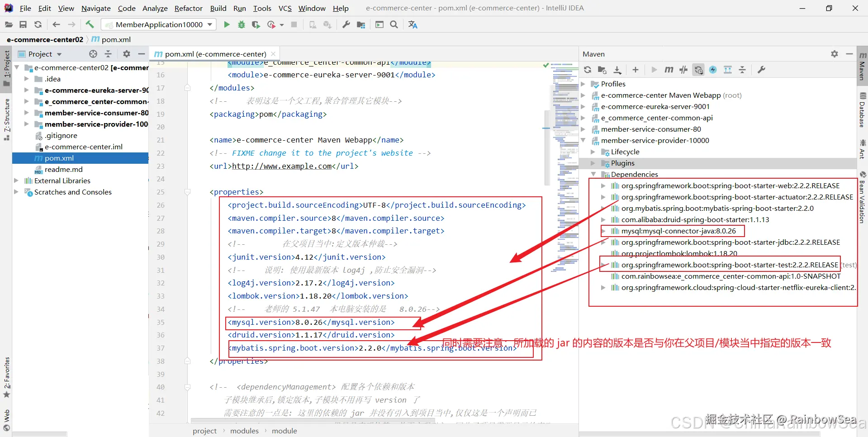Toggle the Maven tool window stripe button

863,67
